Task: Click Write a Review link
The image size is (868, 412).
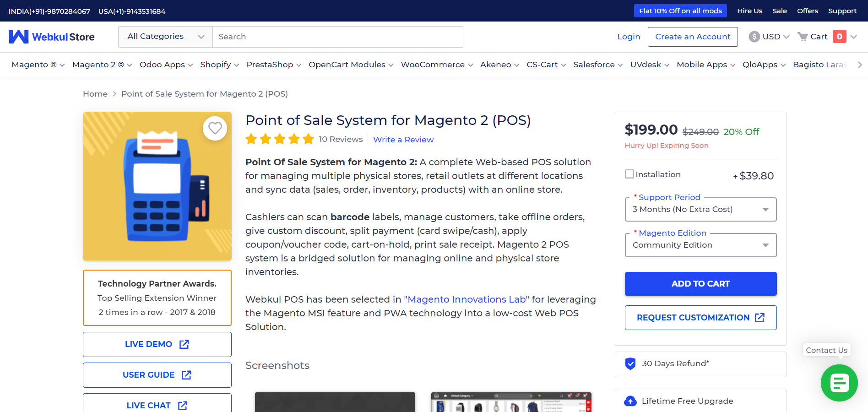Action: [403, 140]
